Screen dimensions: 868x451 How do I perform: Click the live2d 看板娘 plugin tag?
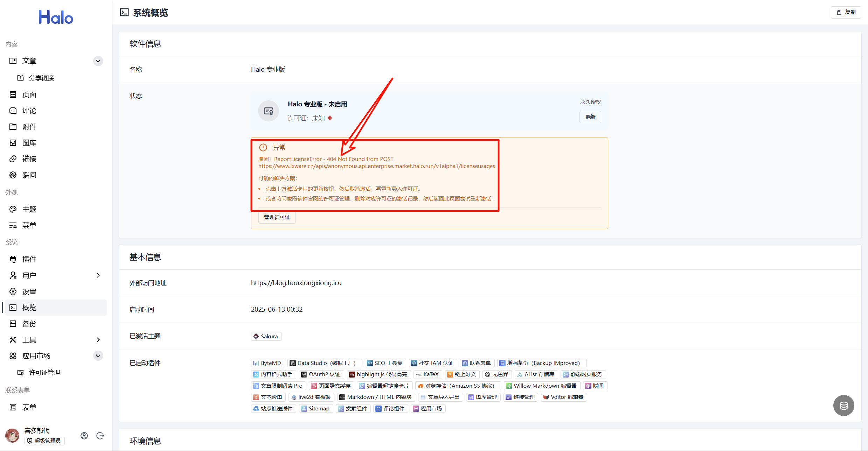[x=311, y=397]
